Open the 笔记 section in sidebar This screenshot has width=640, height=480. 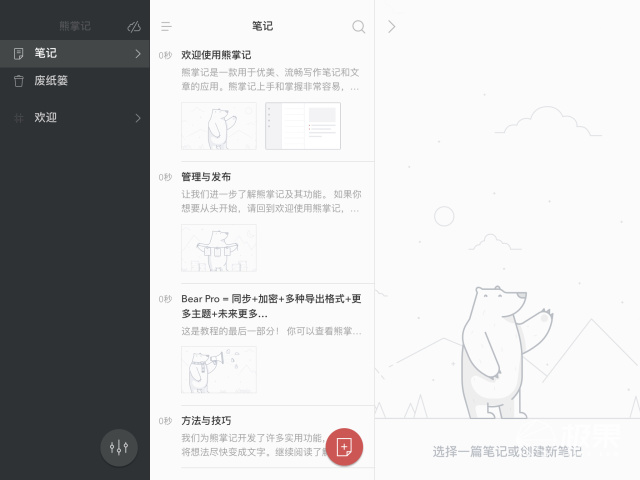tap(75, 53)
